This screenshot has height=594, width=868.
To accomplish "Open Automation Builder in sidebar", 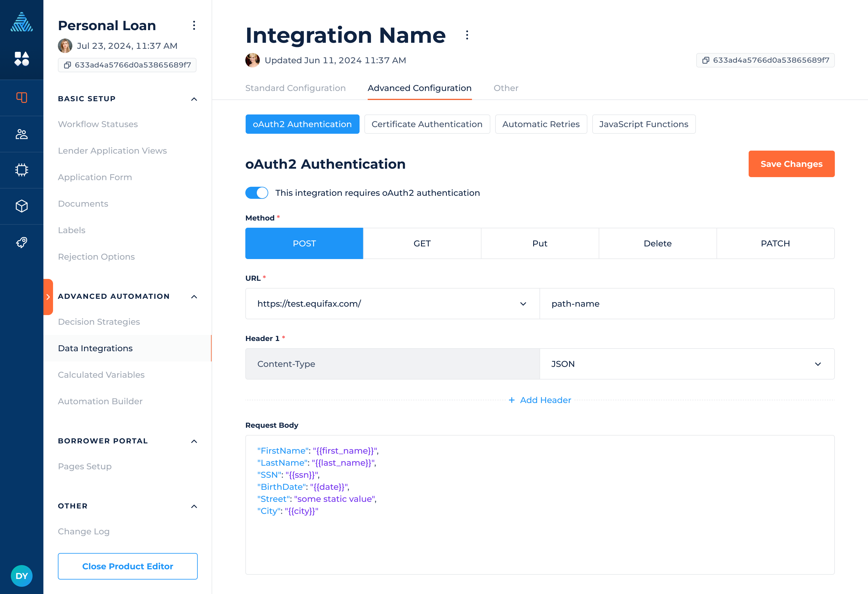I will 100,401.
